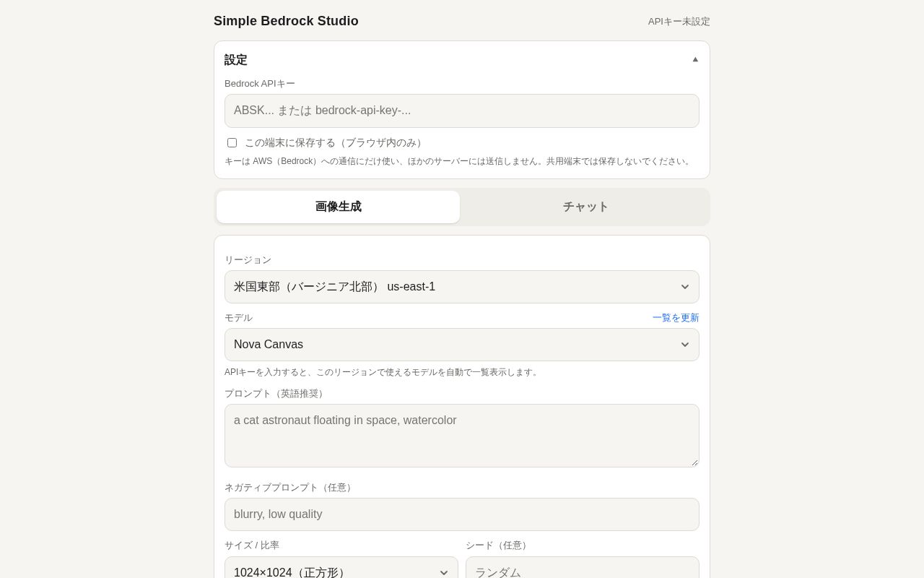Click the 設定 section heading
The height and width of the screenshot is (578, 924).
[236, 60]
